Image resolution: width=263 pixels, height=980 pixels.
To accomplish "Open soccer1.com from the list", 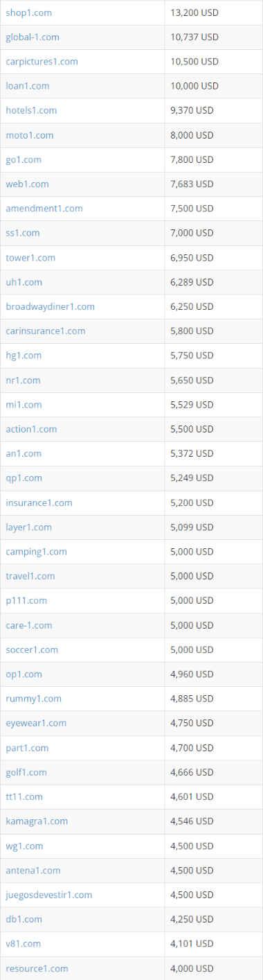I will [x=32, y=650].
